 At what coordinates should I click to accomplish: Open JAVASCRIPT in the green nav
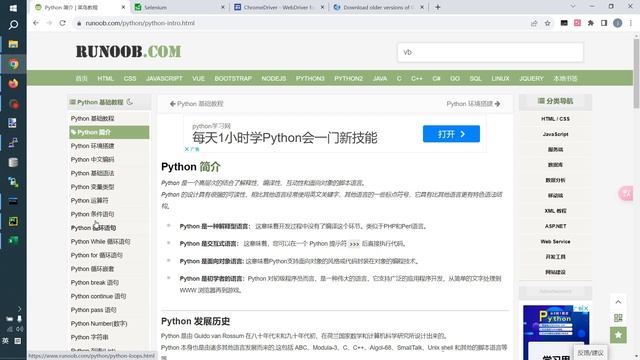pyautogui.click(x=164, y=78)
